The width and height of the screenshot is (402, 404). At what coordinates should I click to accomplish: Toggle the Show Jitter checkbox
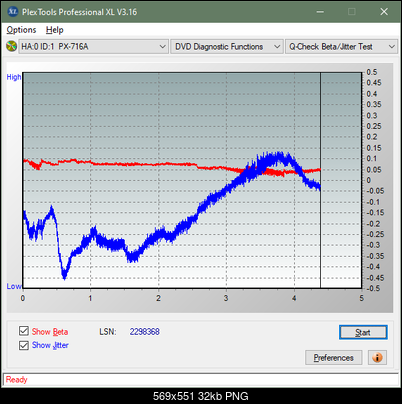[x=24, y=345]
